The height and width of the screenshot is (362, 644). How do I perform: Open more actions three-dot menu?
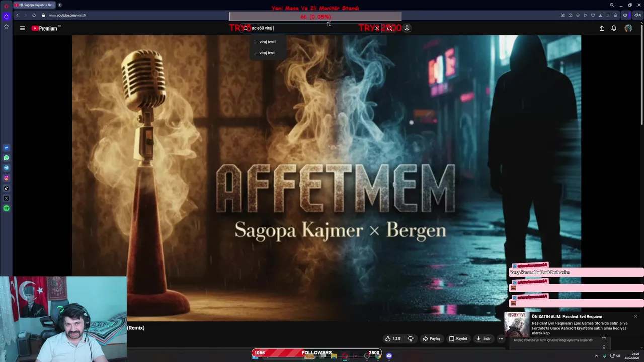tap(501, 339)
